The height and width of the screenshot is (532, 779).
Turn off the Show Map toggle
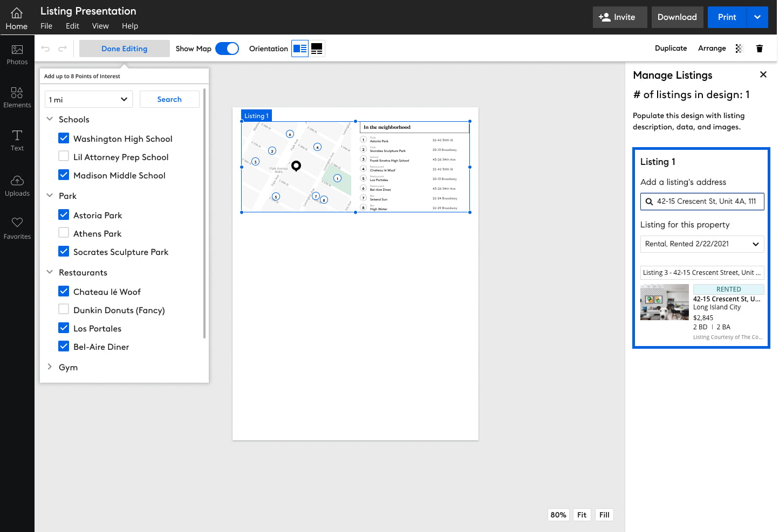click(x=227, y=49)
